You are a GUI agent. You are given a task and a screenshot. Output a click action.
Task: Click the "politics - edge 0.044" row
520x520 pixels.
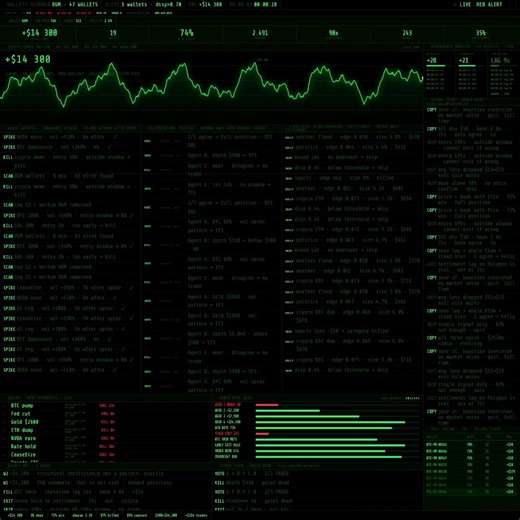[x=352, y=147]
